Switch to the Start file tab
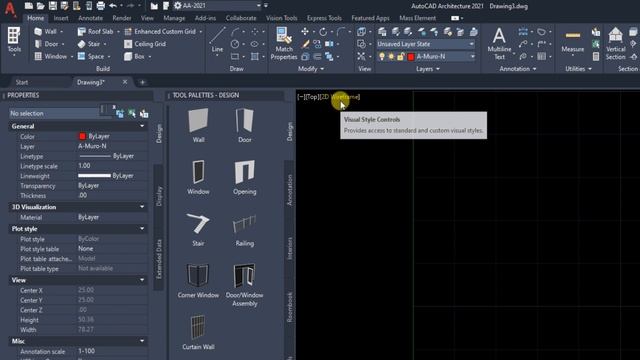This screenshot has width=640, height=360. click(22, 82)
